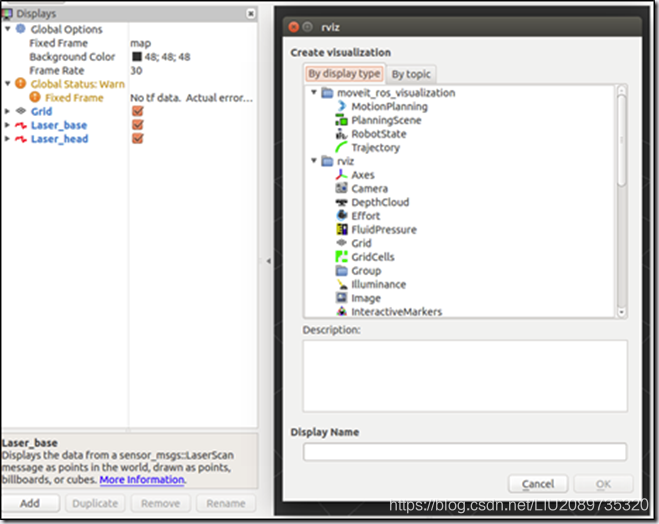Click the Frame Rate value 30

pos(136,71)
